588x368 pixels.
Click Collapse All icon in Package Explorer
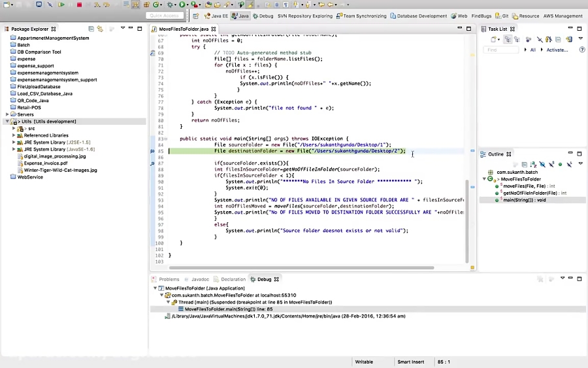pos(91,29)
